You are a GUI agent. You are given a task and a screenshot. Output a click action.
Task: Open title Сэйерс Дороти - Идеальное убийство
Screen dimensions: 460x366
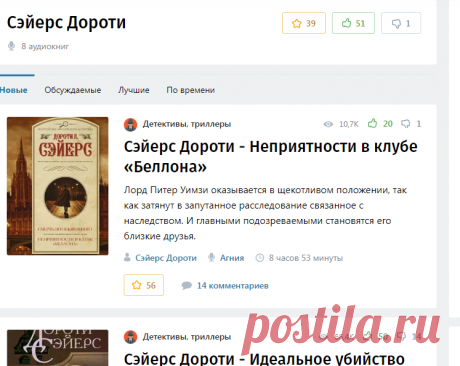(264, 359)
